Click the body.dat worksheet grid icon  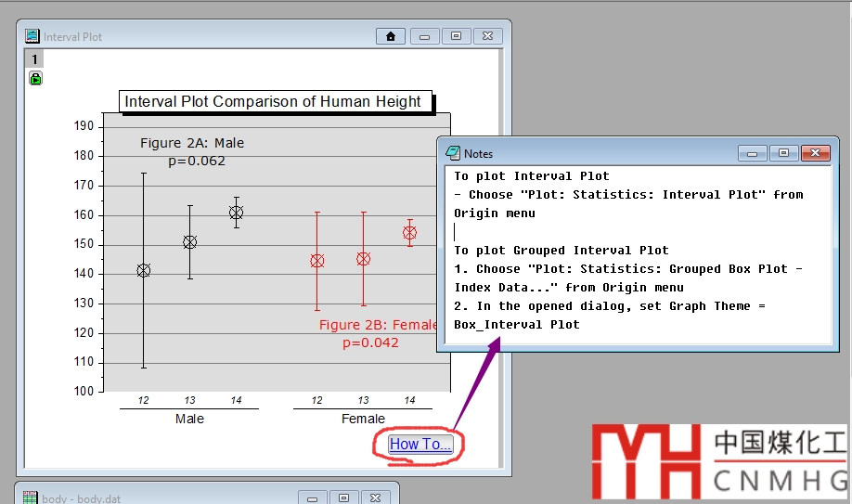pos(31,498)
